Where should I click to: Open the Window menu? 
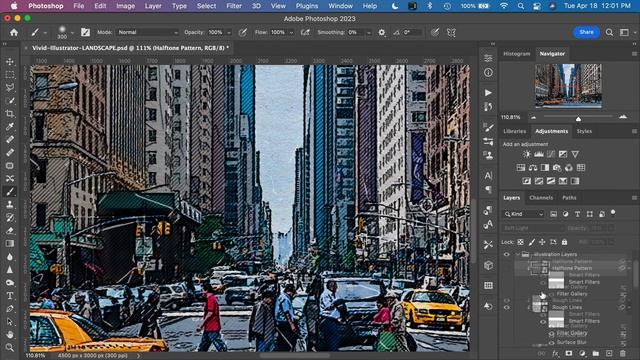tap(340, 6)
